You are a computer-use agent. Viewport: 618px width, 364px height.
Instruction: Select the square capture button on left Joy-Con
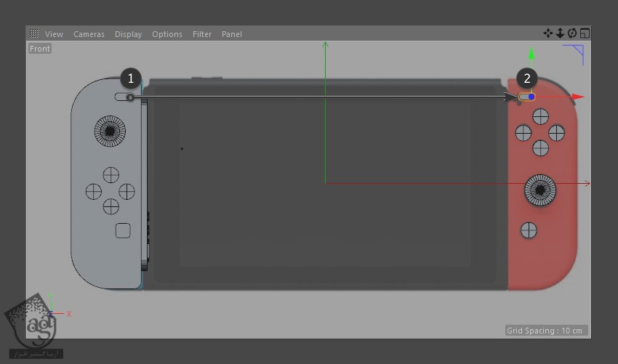123,231
